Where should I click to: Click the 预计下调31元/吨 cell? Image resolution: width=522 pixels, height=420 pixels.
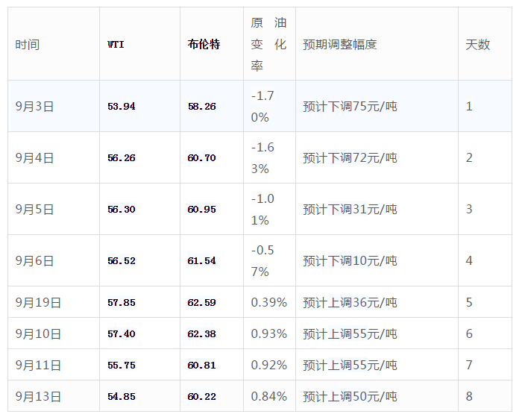[350, 209]
